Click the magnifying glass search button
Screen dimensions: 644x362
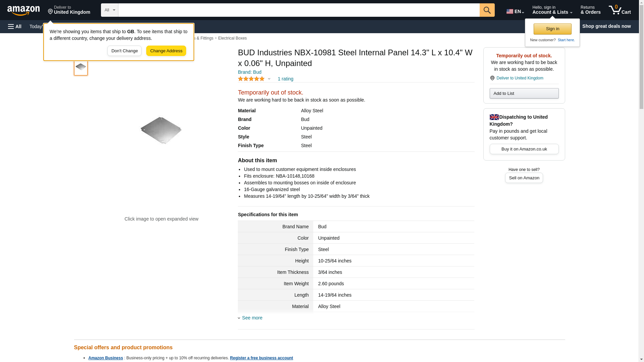point(487,10)
